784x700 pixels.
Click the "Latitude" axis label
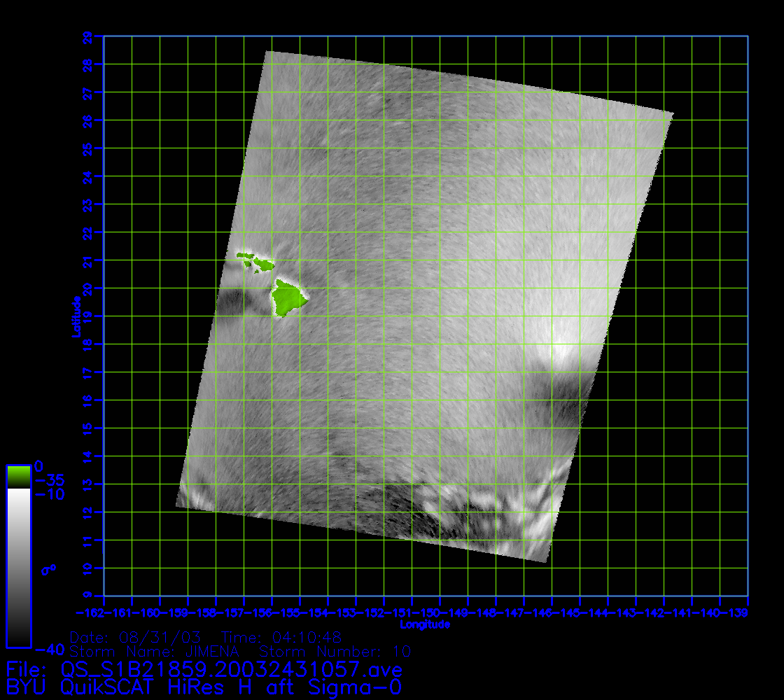74,316
